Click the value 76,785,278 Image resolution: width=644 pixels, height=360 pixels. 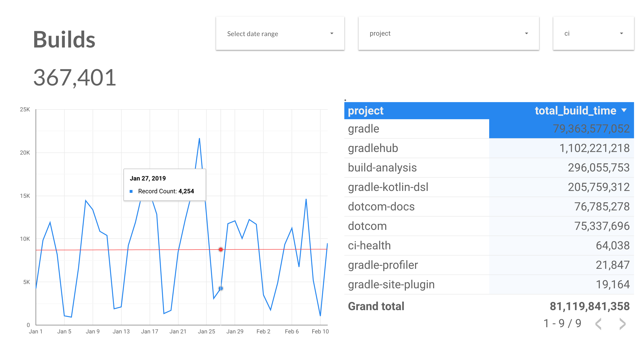tap(602, 207)
